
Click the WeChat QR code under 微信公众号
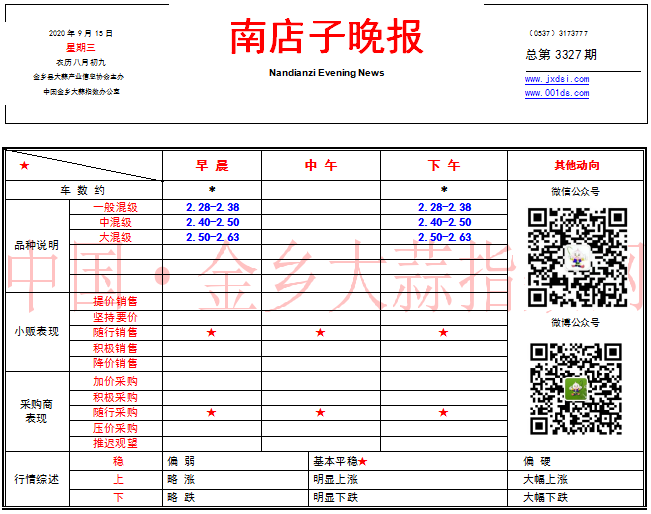coord(577,257)
